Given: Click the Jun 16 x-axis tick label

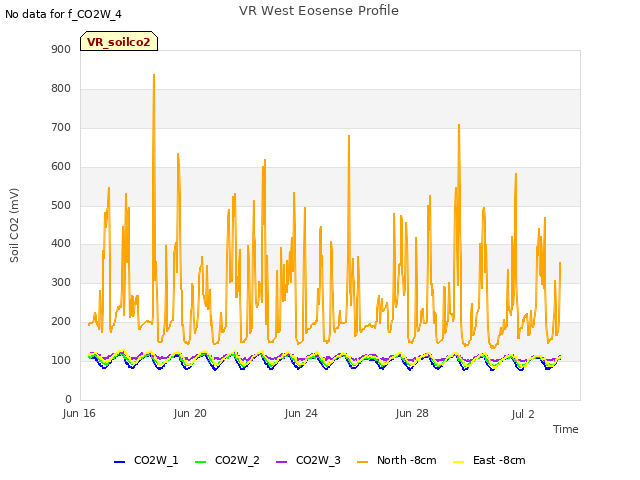Looking at the screenshot, I should point(79,413).
